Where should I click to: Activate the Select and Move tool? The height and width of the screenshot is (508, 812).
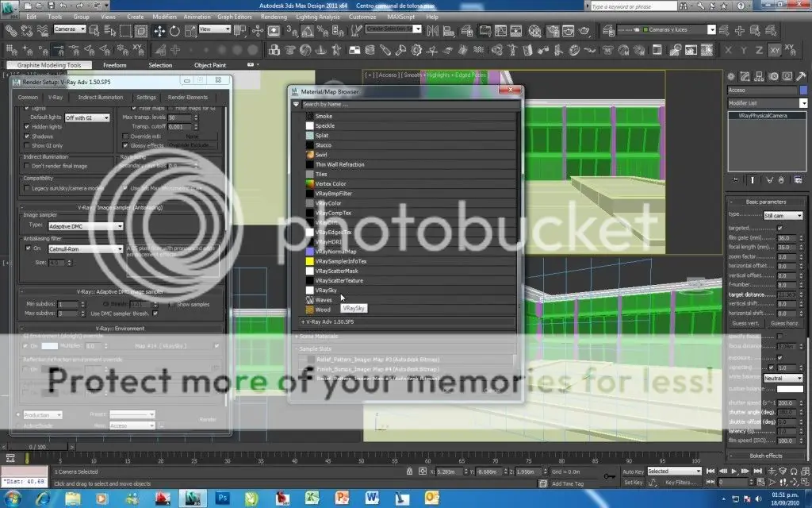tap(159, 31)
